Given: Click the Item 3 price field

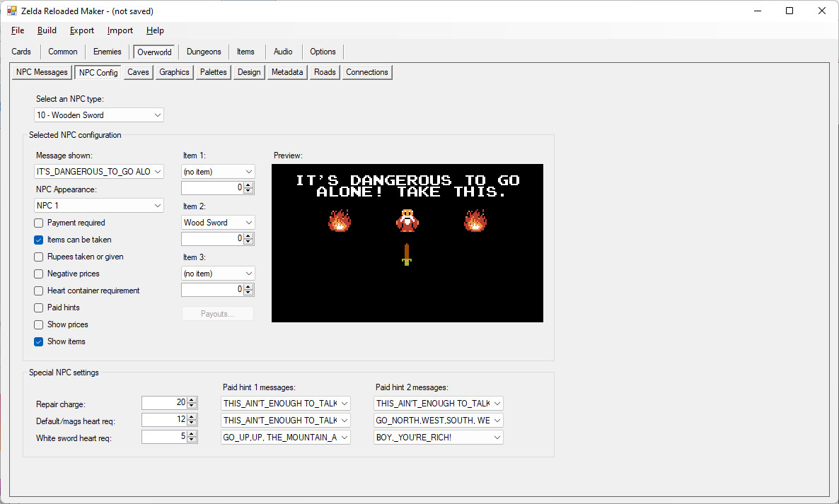Looking at the screenshot, I should 212,290.
